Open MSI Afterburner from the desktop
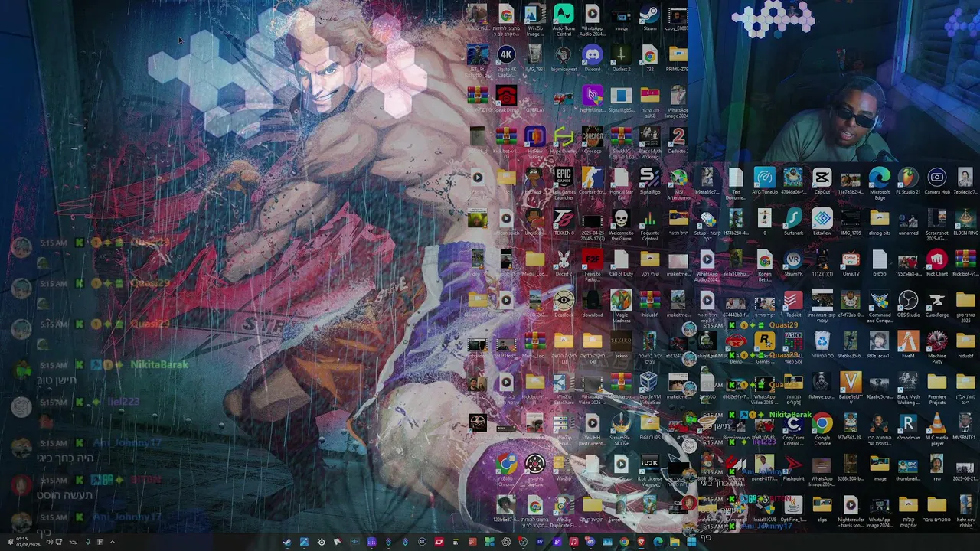The width and height of the screenshot is (980, 551). 678,184
